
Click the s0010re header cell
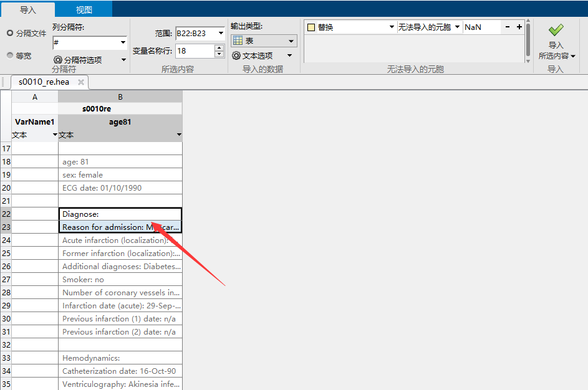click(x=97, y=108)
